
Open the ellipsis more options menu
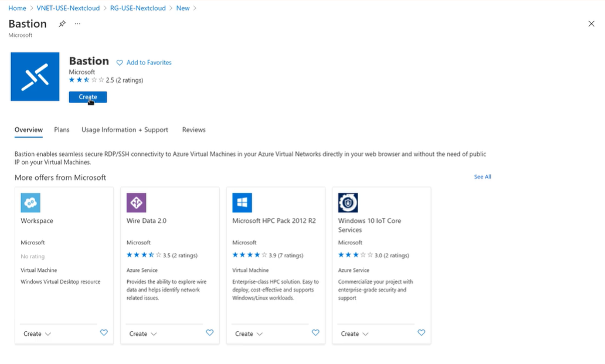tap(77, 24)
